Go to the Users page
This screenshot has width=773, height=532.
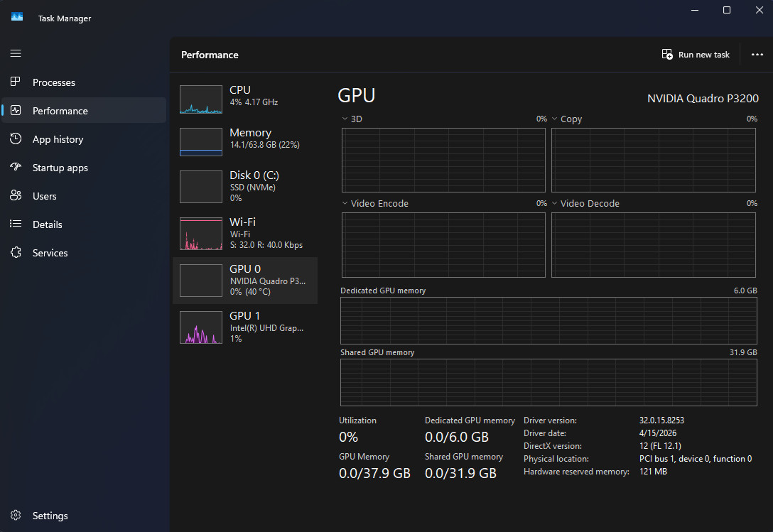[x=85, y=196]
